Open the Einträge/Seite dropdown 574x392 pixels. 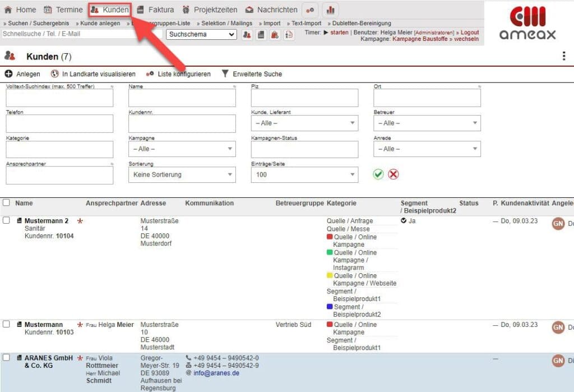[x=304, y=175]
